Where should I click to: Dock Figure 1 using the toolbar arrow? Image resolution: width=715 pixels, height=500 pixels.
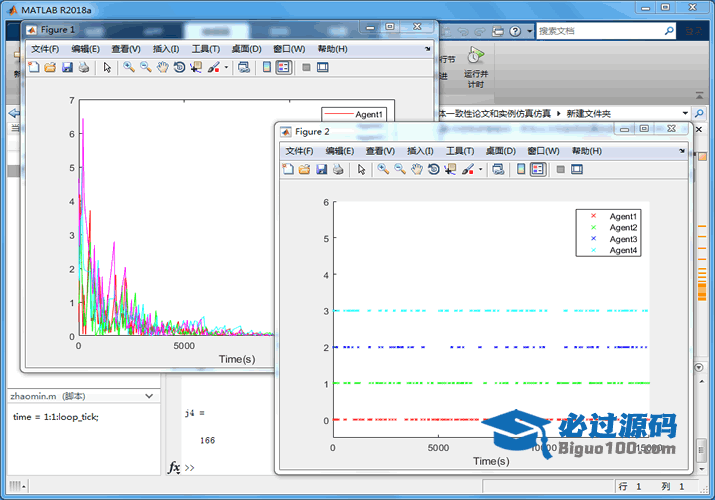(x=427, y=49)
